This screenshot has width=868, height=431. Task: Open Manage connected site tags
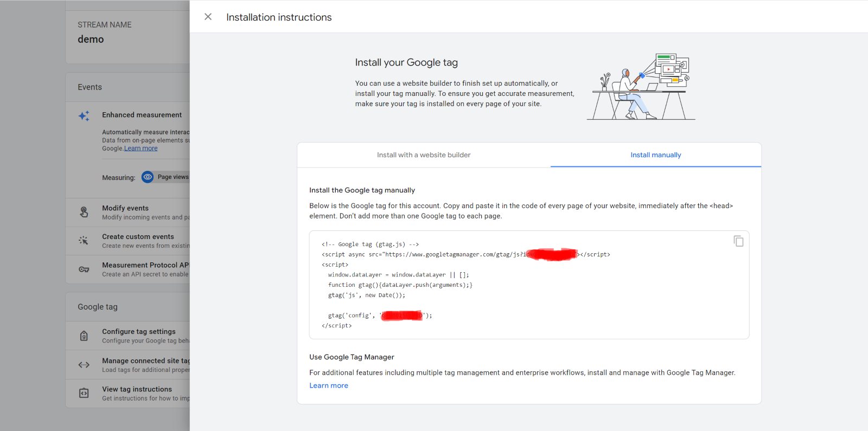tap(128, 365)
